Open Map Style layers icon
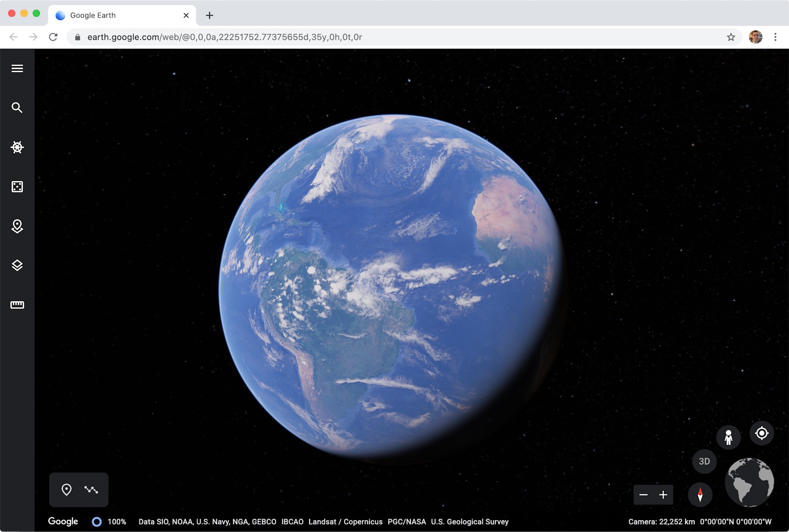The width and height of the screenshot is (789, 532). 17,266
